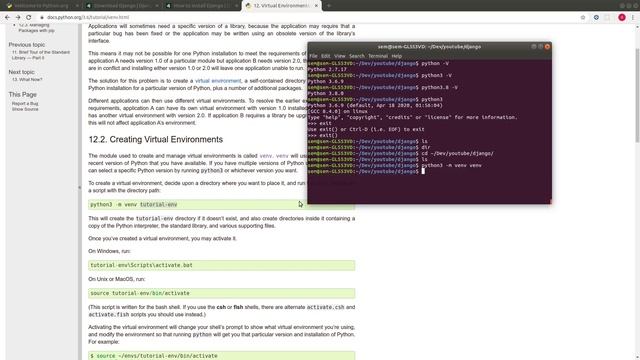Switch to the Welcome to Python.org tab
The image size is (640, 360).
coord(41,6)
